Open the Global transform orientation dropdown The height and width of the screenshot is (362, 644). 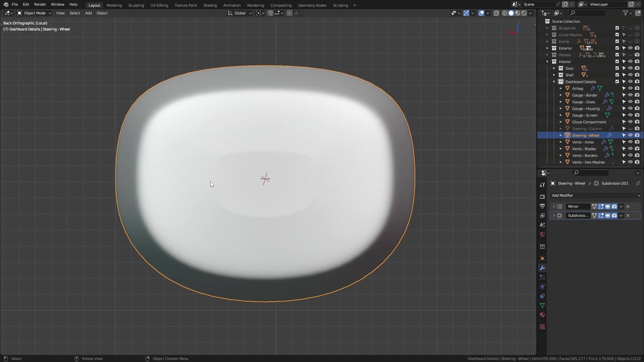coord(239,13)
